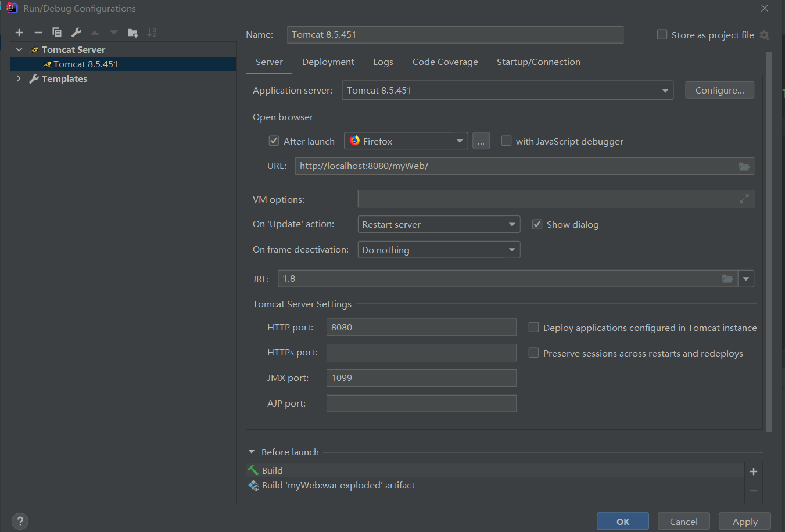This screenshot has width=785, height=532.
Task: Close the Run/Debug Configurations dialog
Action: click(x=765, y=8)
